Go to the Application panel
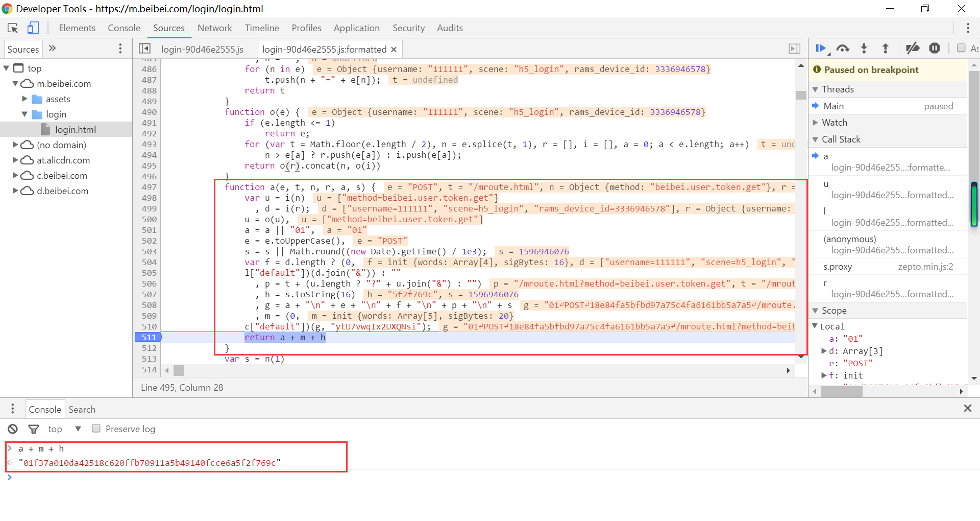The image size is (980, 521). (357, 28)
